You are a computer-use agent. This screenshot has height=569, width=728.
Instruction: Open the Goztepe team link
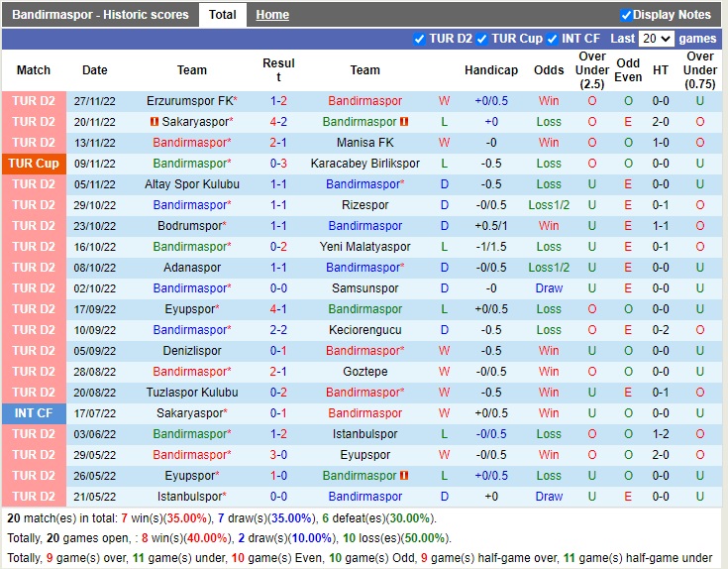tap(364, 372)
